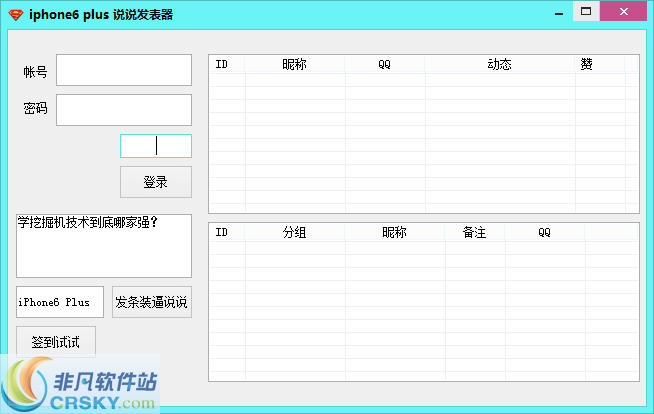Click the ID column header in upper table
This screenshot has width=654, height=414.
[227, 64]
